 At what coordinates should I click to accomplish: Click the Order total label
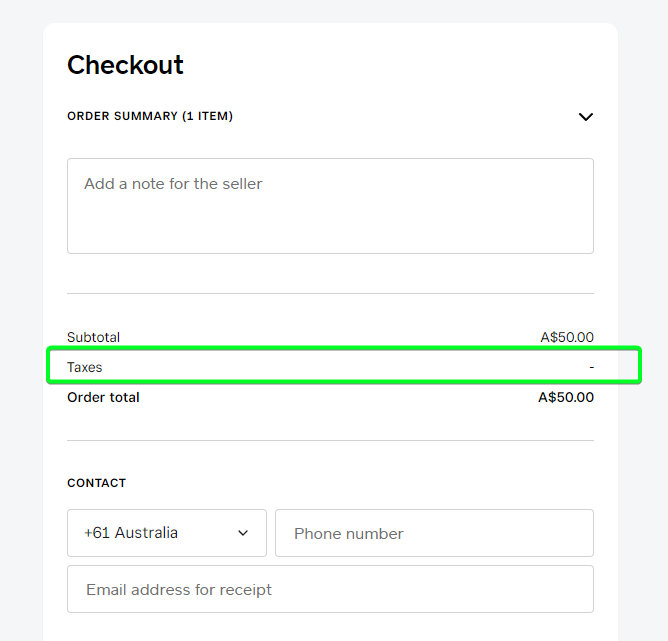click(x=103, y=397)
